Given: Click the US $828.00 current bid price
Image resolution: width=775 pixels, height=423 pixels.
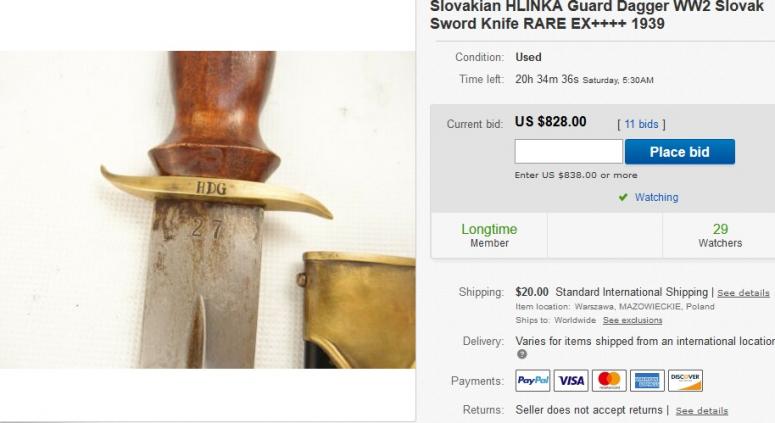Looking at the screenshot, I should click(551, 122).
